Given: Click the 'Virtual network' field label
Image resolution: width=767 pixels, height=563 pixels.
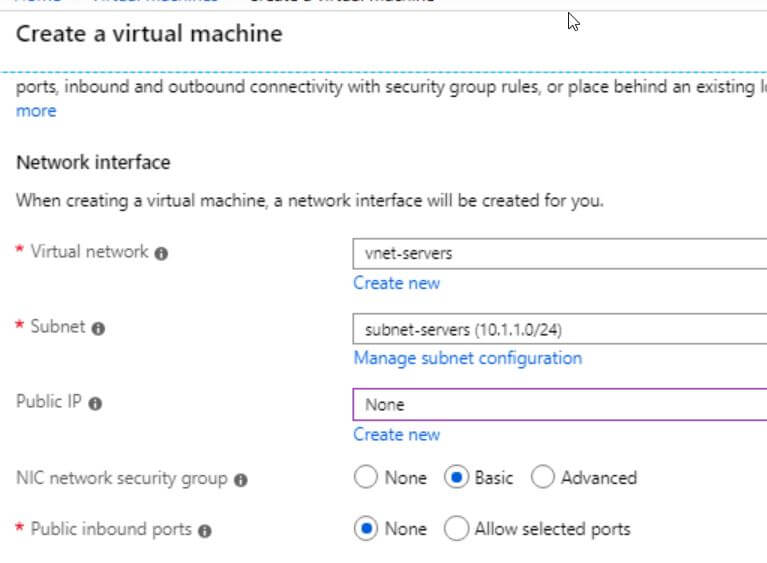Looking at the screenshot, I should [x=90, y=251].
